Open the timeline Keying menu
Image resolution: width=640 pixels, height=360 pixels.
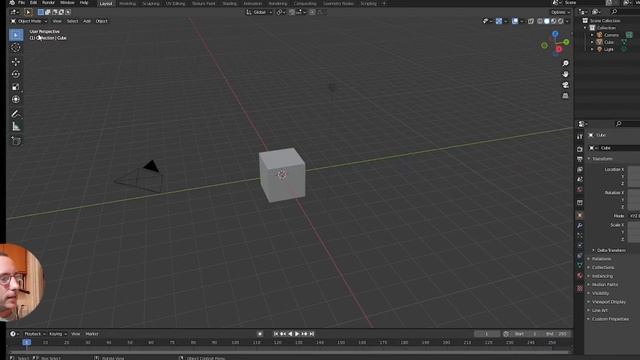point(58,334)
